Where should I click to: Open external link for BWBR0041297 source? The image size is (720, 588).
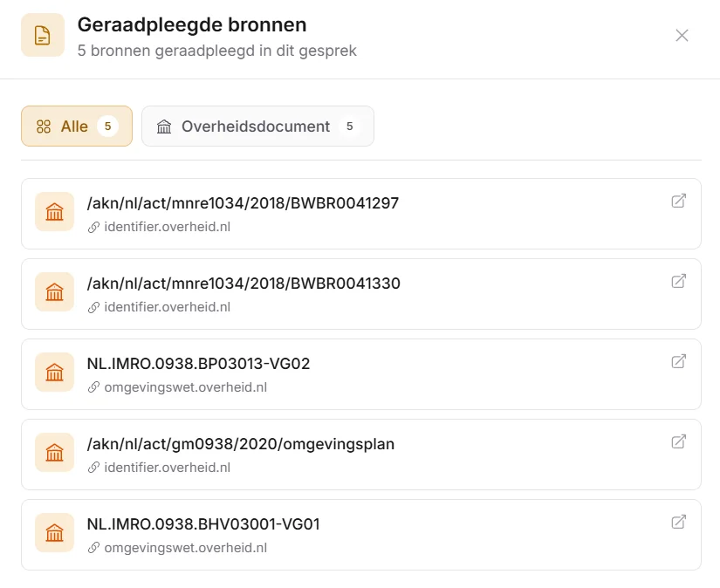click(678, 201)
